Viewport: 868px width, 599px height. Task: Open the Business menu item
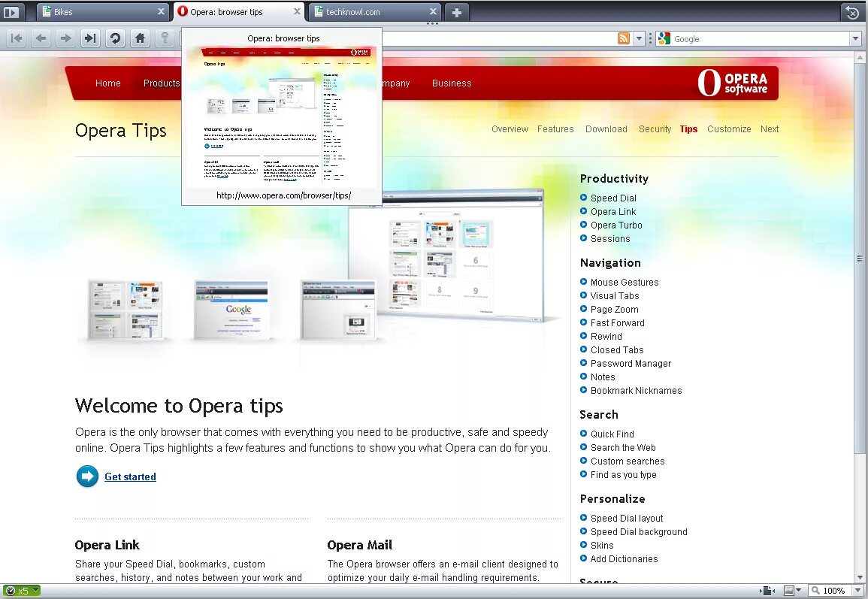(452, 83)
